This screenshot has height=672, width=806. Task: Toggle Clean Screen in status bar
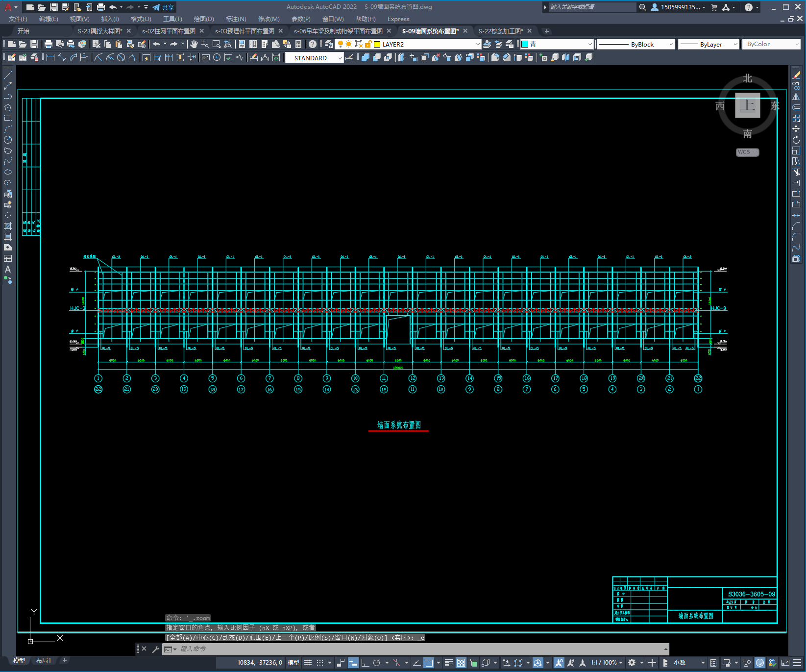click(x=785, y=663)
